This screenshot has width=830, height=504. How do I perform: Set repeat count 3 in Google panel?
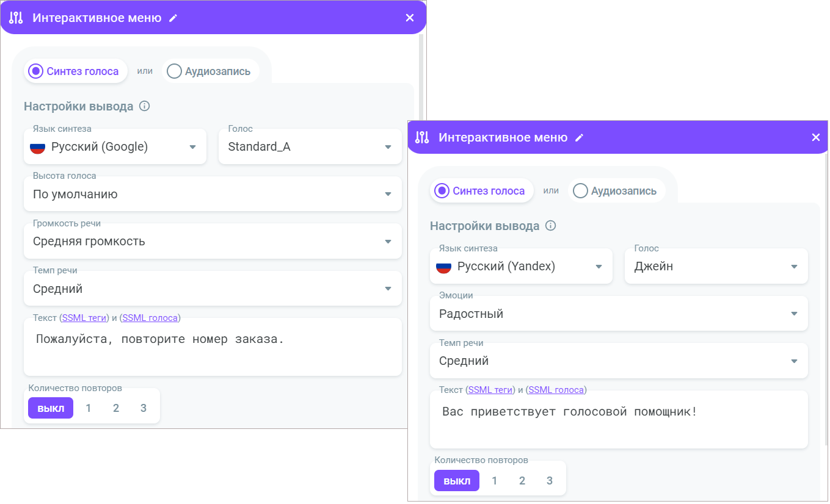click(x=144, y=408)
